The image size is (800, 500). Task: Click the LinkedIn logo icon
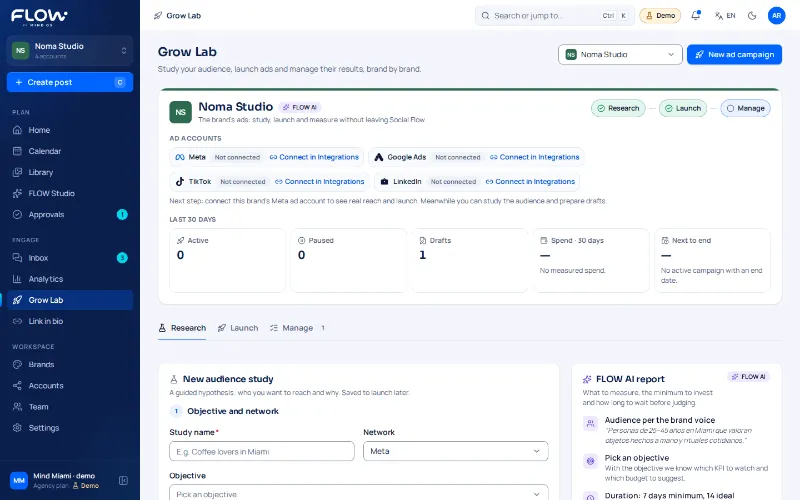[385, 182]
